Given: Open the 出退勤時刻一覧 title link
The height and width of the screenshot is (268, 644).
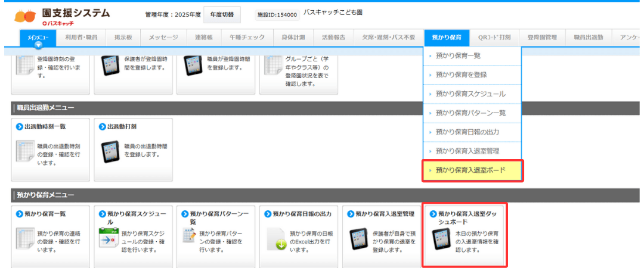Looking at the screenshot, I should pyautogui.click(x=45, y=127).
